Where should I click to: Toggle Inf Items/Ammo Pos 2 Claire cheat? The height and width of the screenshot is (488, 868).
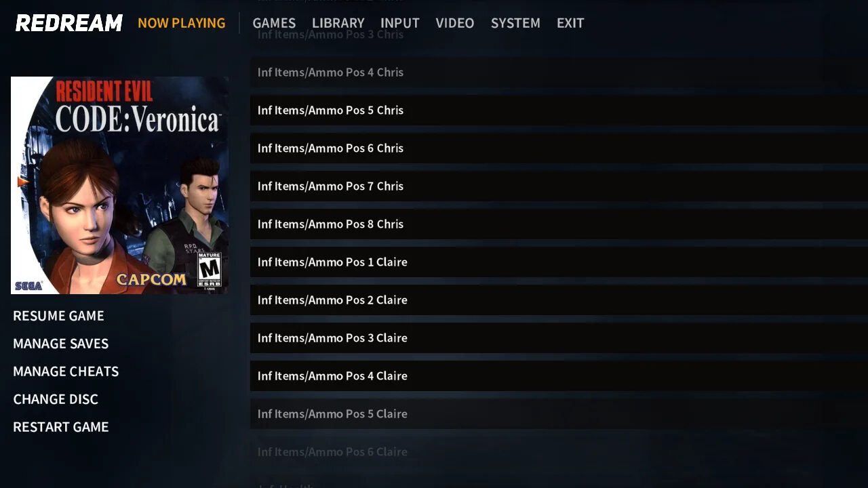coord(559,300)
